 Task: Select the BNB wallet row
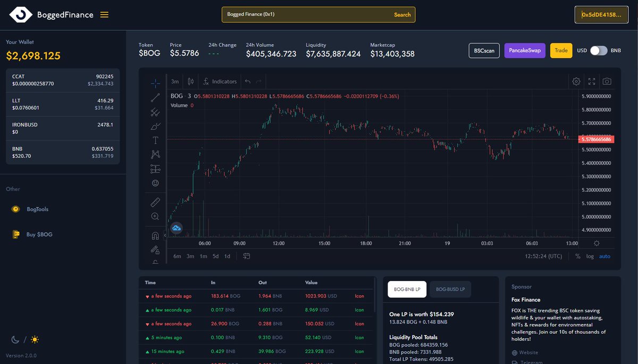tap(63, 153)
